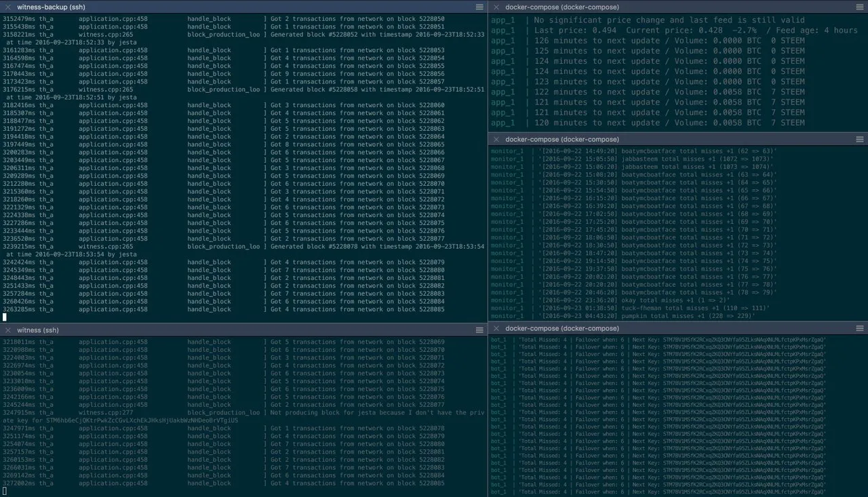Open hamburger menu of bot_1 docker-compose pane
Screen dimensions: 868x497
(860, 328)
